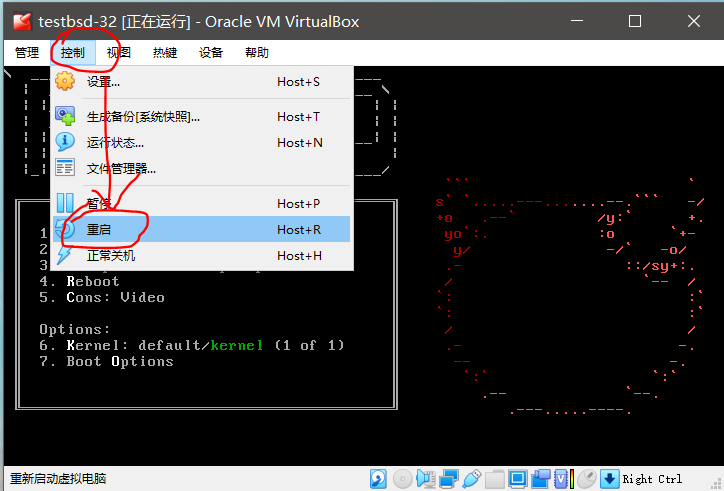Open the 管理 menu

click(27, 53)
